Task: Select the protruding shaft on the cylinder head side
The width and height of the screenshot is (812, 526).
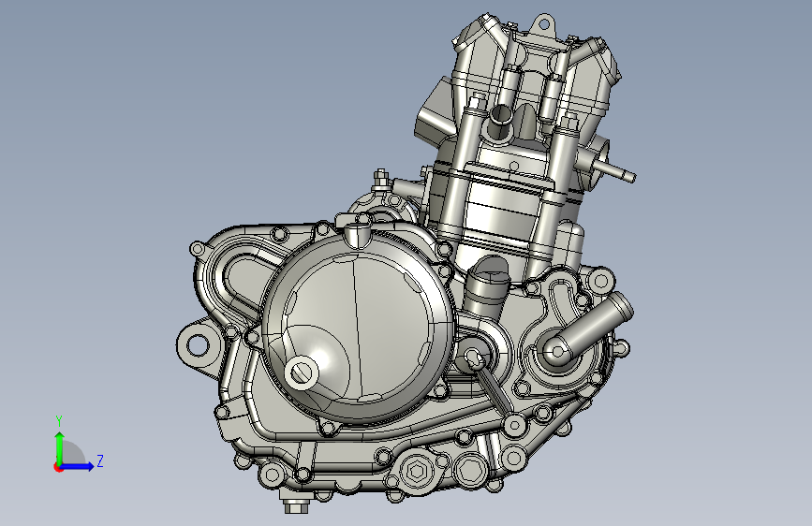Action: (613, 170)
